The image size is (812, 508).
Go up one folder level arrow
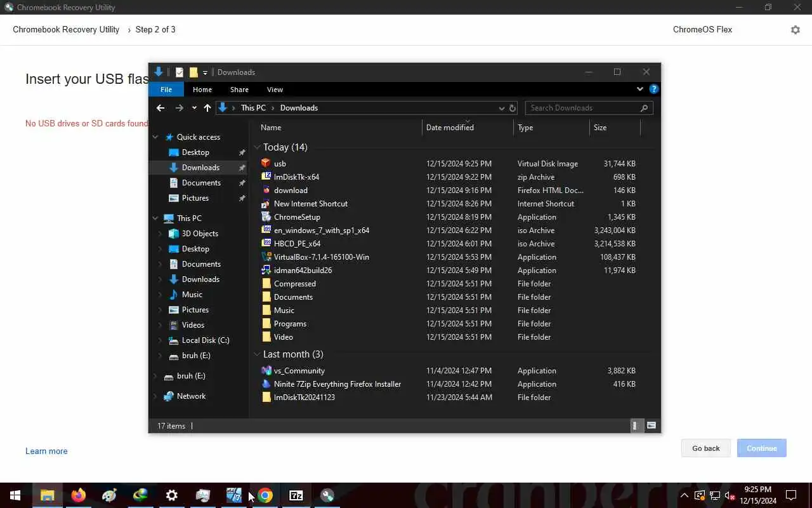(x=207, y=108)
